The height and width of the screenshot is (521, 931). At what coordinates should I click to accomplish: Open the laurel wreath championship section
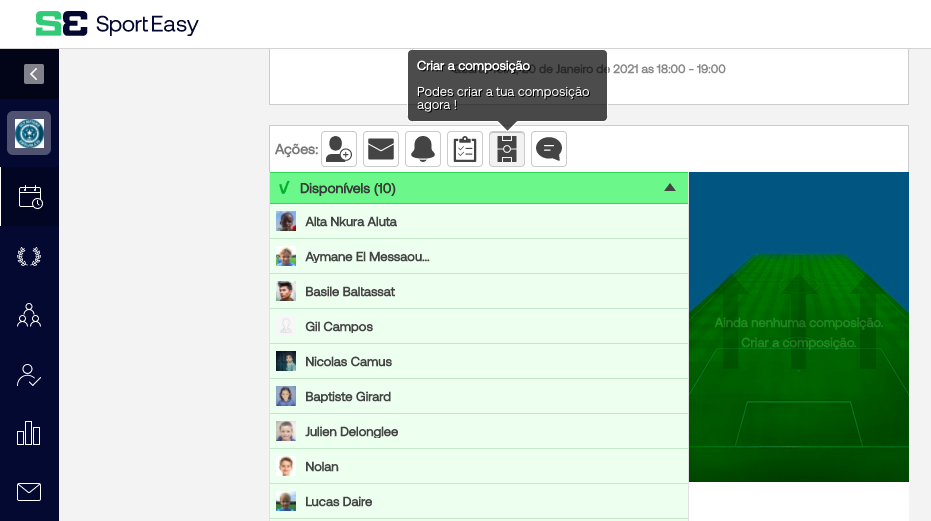click(29, 256)
